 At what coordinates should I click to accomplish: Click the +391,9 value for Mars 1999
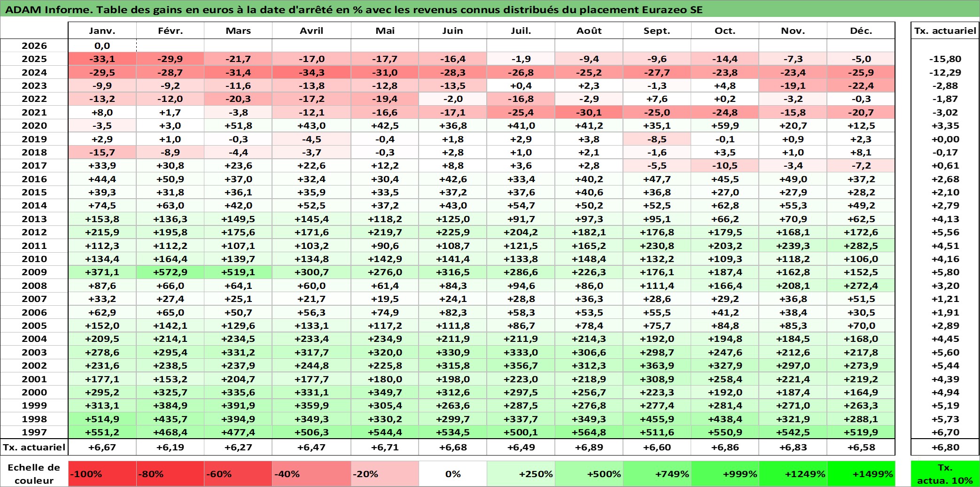[x=238, y=405]
